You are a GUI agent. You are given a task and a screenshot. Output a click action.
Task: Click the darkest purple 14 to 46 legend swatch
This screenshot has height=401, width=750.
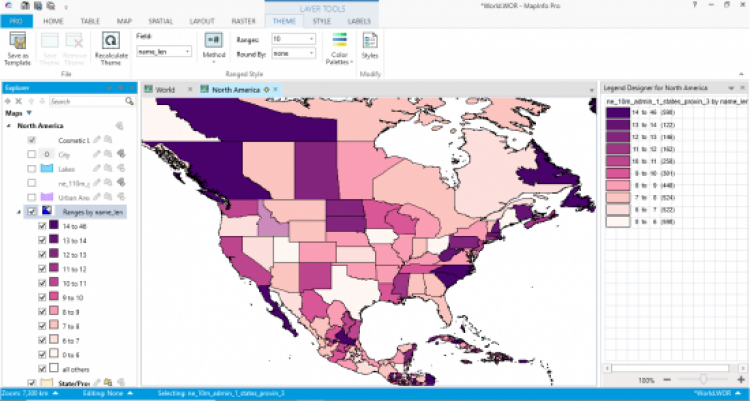point(616,113)
